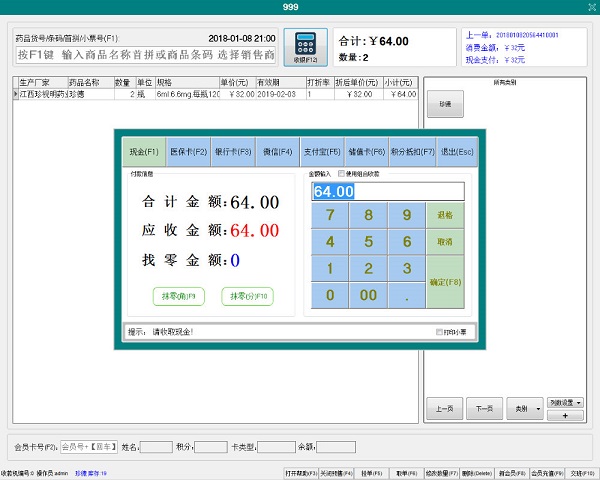The height and width of the screenshot is (480, 600).
Task: Click the product search field (按F1键)
Action: (145, 54)
